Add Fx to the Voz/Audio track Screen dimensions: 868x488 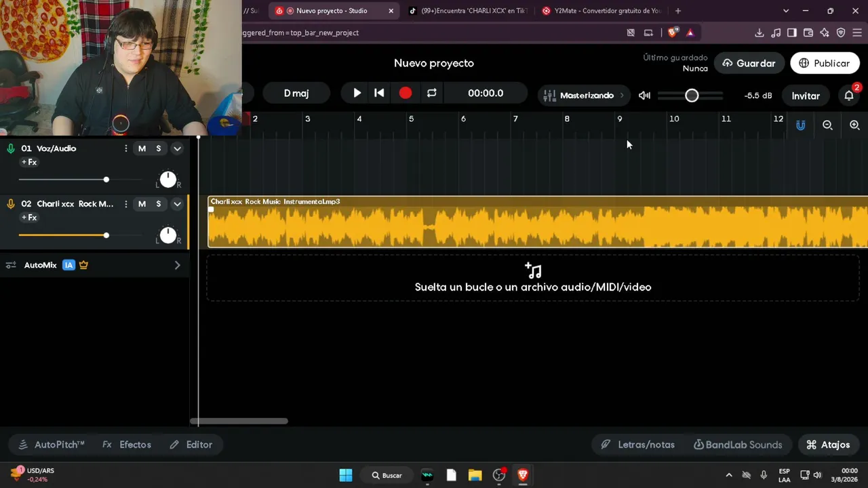click(29, 162)
